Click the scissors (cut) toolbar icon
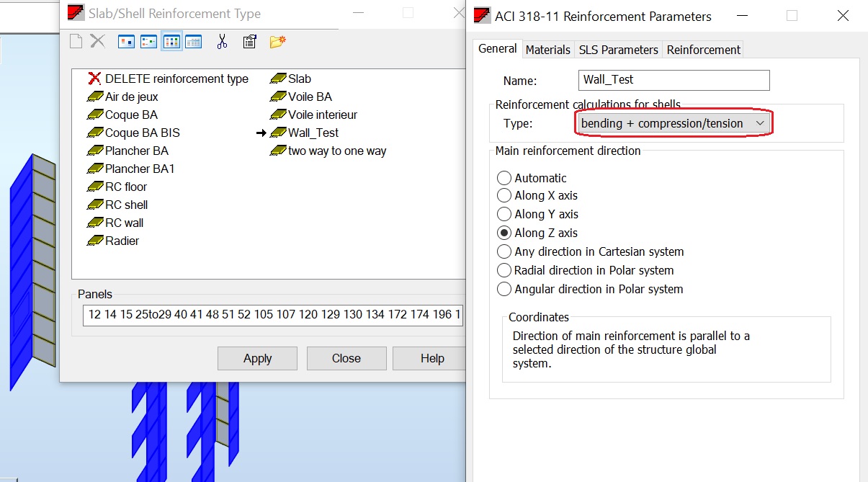This screenshot has width=868, height=482. [x=222, y=41]
